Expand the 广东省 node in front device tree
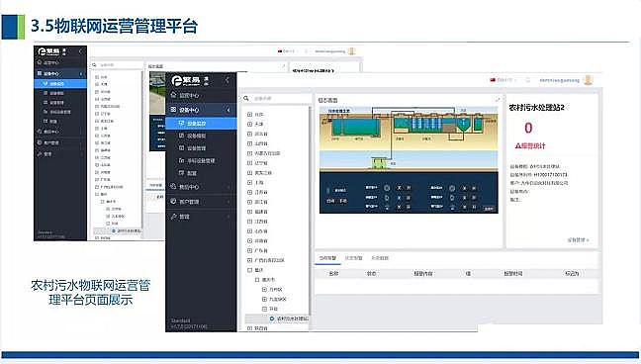The image size is (641, 364). pos(249,250)
